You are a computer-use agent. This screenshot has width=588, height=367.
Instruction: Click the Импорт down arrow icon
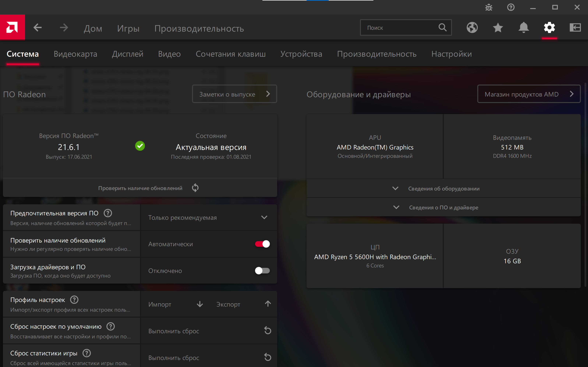click(200, 304)
